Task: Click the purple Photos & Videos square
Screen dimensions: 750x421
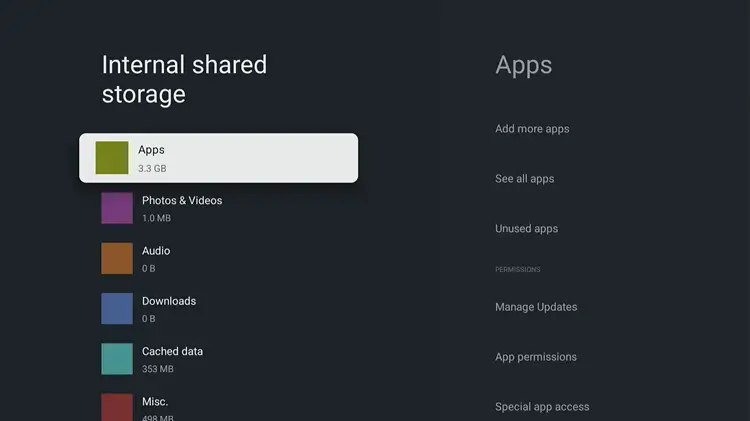Action: [117, 208]
